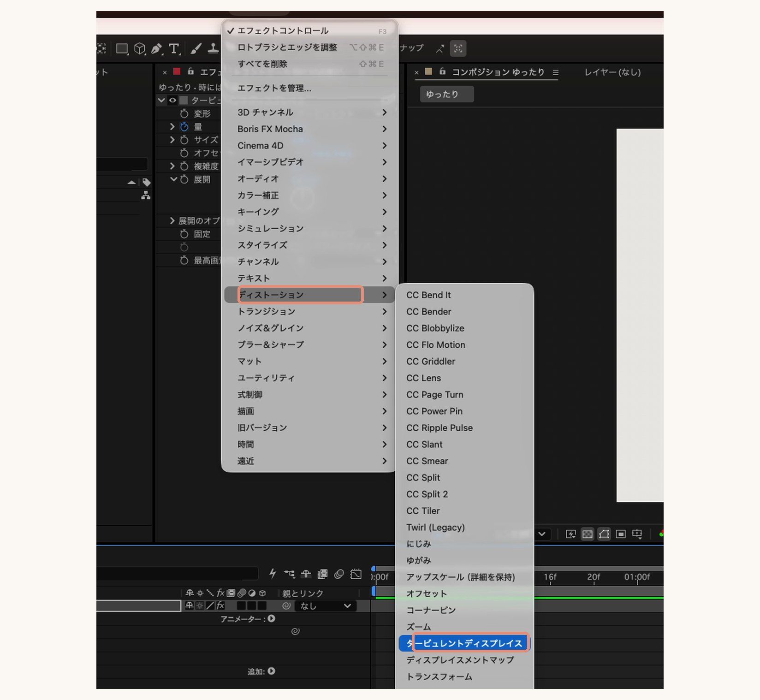
Task: Select the Rectangle shape tool
Action: (x=122, y=48)
